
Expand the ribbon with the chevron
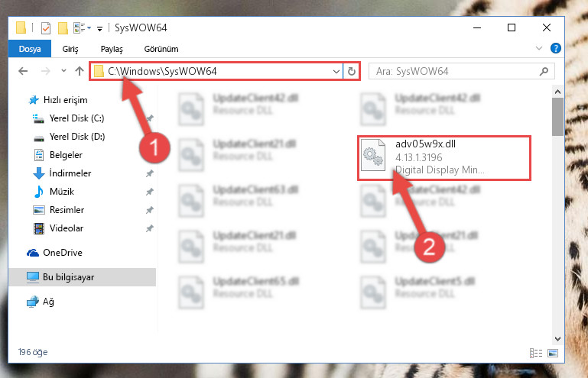539,48
